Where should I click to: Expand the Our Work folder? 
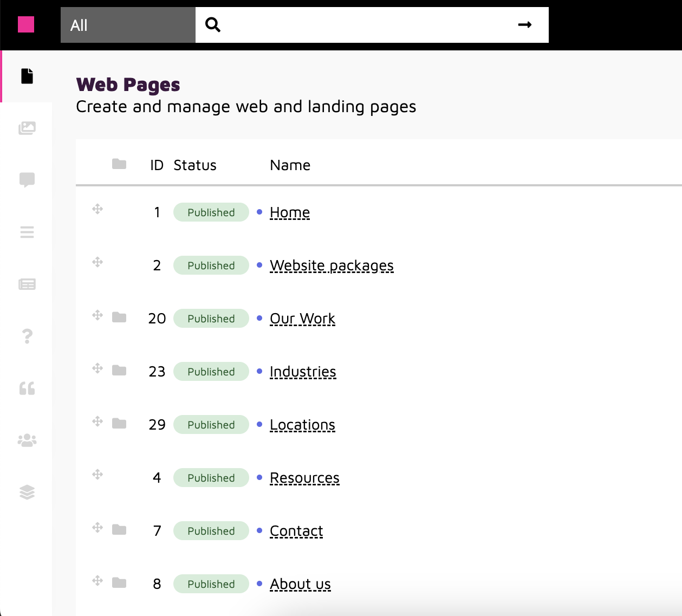119,317
